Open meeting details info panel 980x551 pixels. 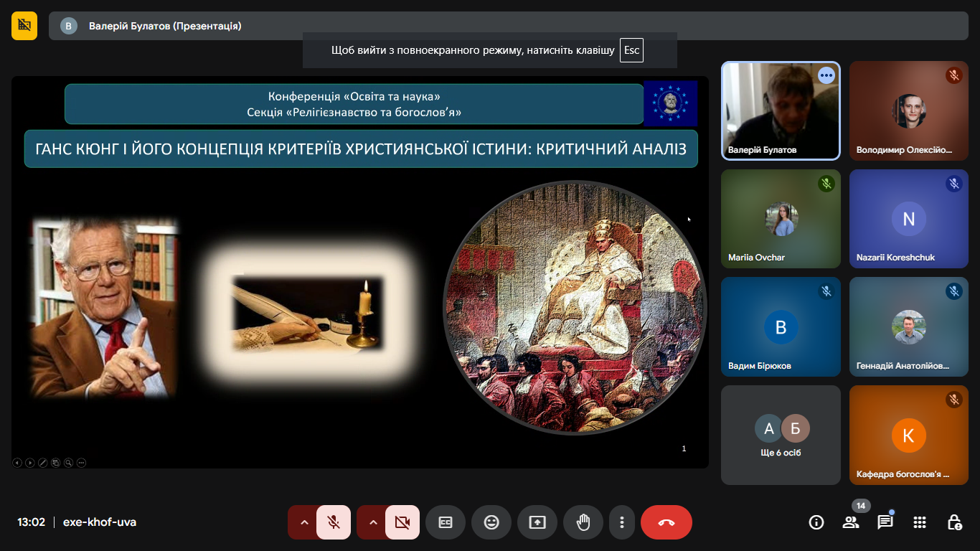click(x=816, y=522)
